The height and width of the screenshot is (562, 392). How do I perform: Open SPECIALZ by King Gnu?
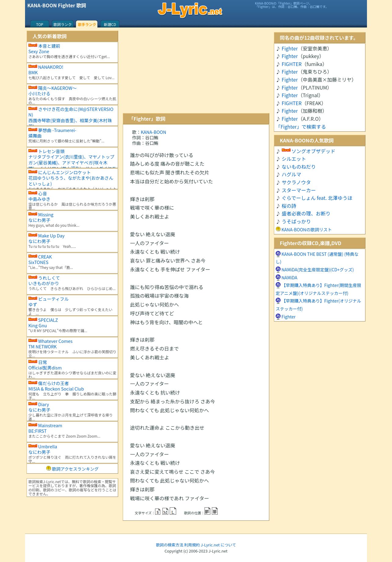48,320
